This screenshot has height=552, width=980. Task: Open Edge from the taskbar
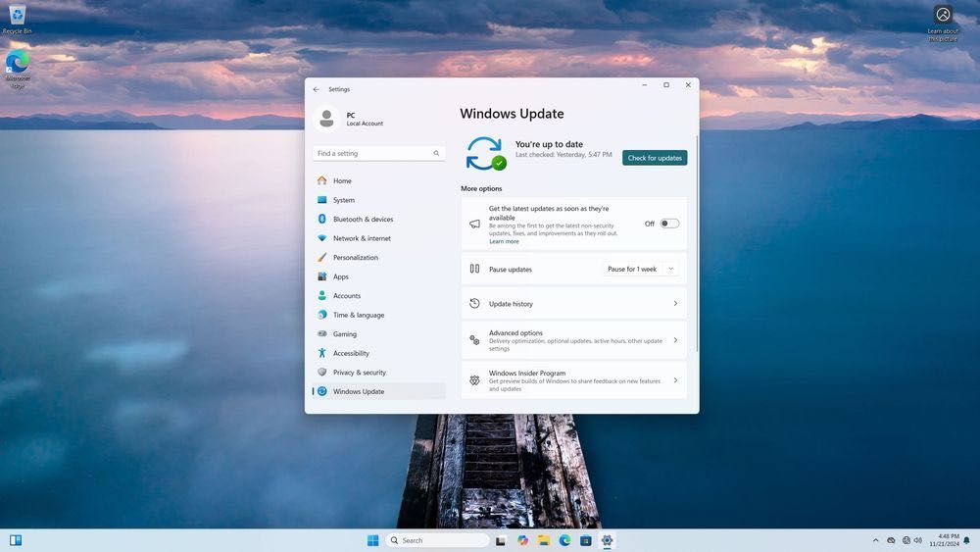pyautogui.click(x=565, y=540)
